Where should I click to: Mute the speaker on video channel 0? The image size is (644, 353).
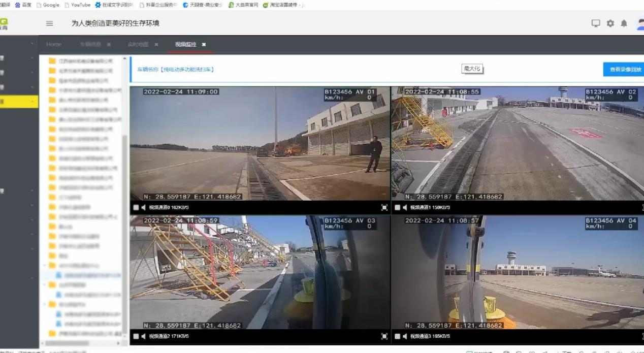pyautogui.click(x=143, y=208)
